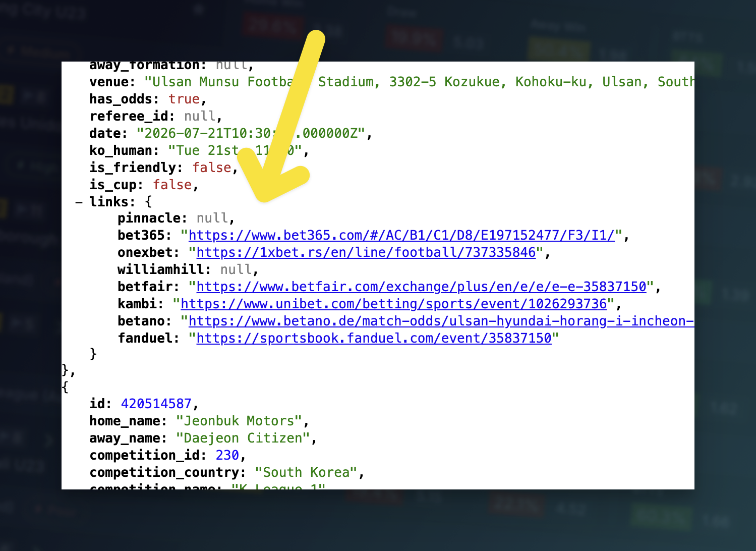The image size is (756, 551).
Task: Open the sportsbook.fanduel.com event link
Action: [374, 339]
